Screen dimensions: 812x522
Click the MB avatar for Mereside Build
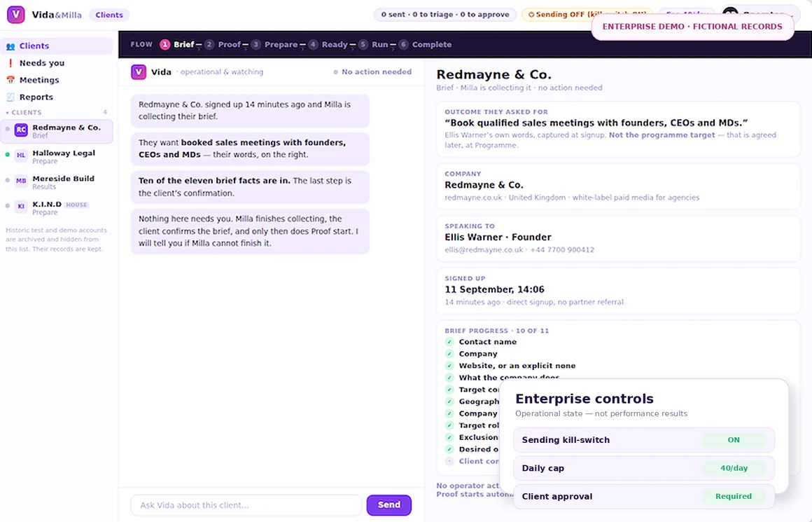pyautogui.click(x=21, y=181)
